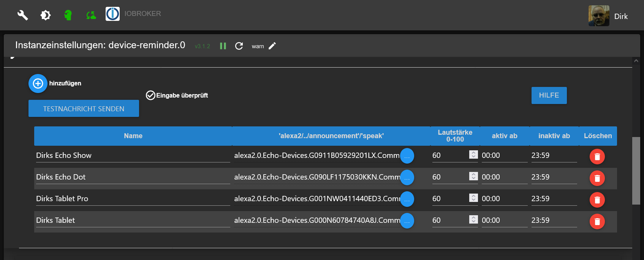Open ID selector for Dirks Echo Dot
The height and width of the screenshot is (260, 644).
[407, 177]
